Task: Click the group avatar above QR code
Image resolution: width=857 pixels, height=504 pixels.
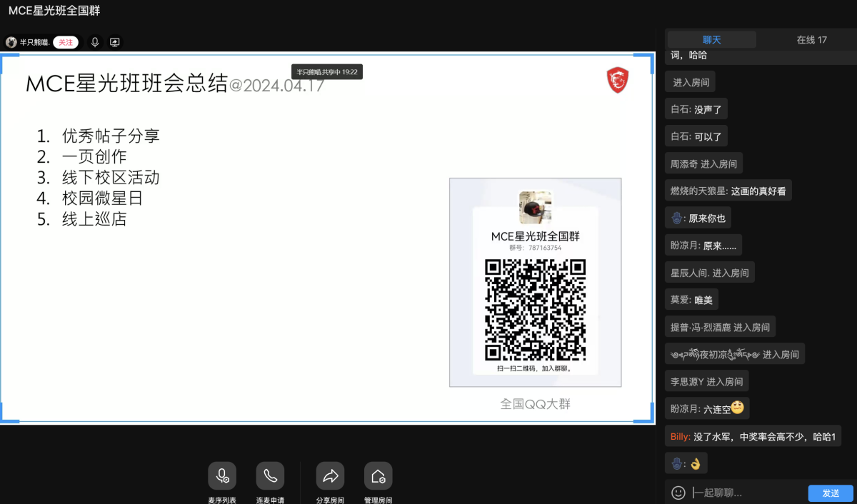Action: (536, 207)
